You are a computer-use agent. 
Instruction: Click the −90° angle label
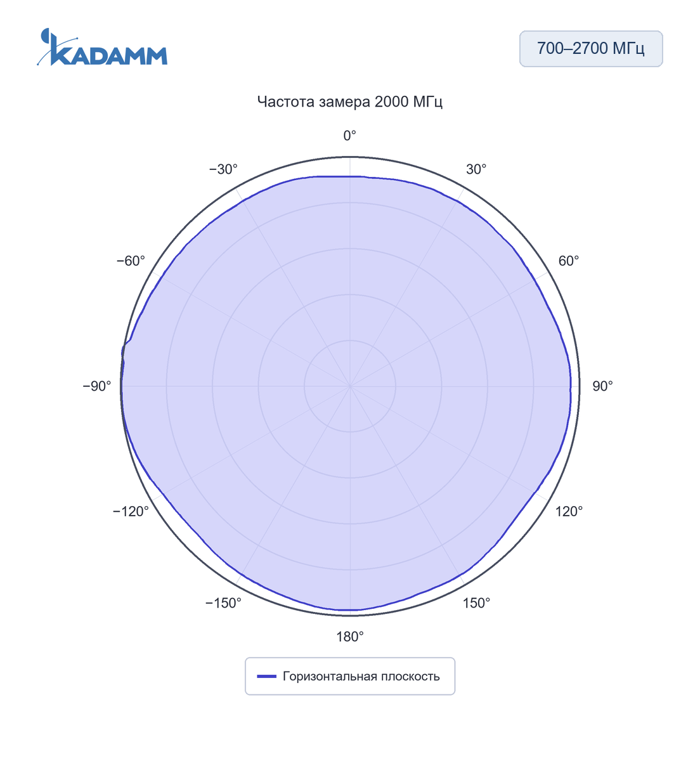(x=97, y=386)
